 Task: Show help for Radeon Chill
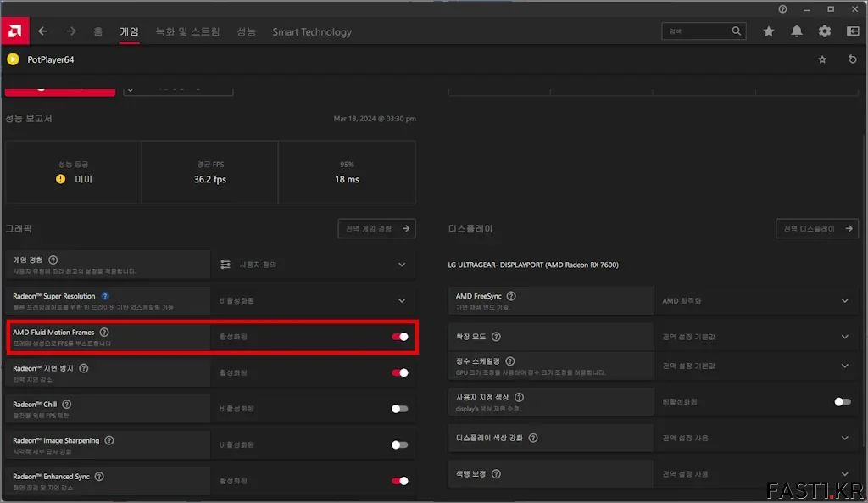(66, 405)
